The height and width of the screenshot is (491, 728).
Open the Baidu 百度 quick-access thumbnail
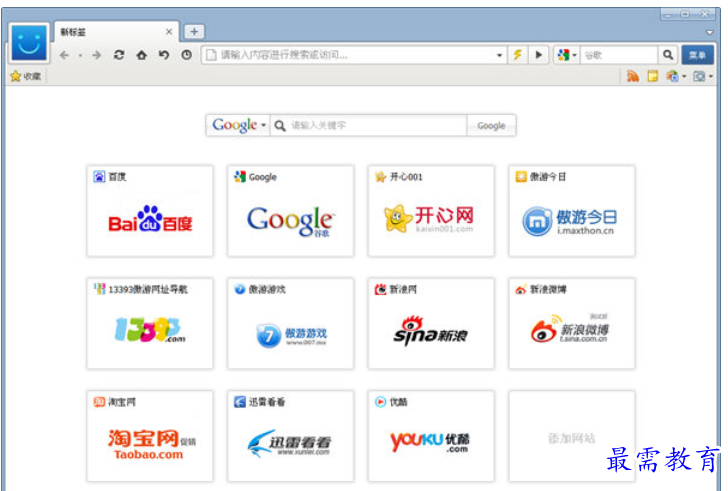pos(150,209)
